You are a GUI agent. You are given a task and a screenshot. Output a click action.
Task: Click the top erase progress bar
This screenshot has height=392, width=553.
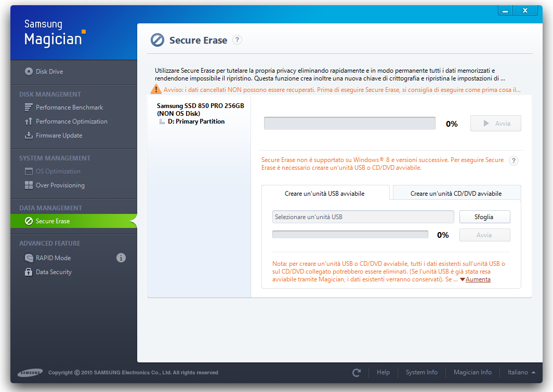349,123
